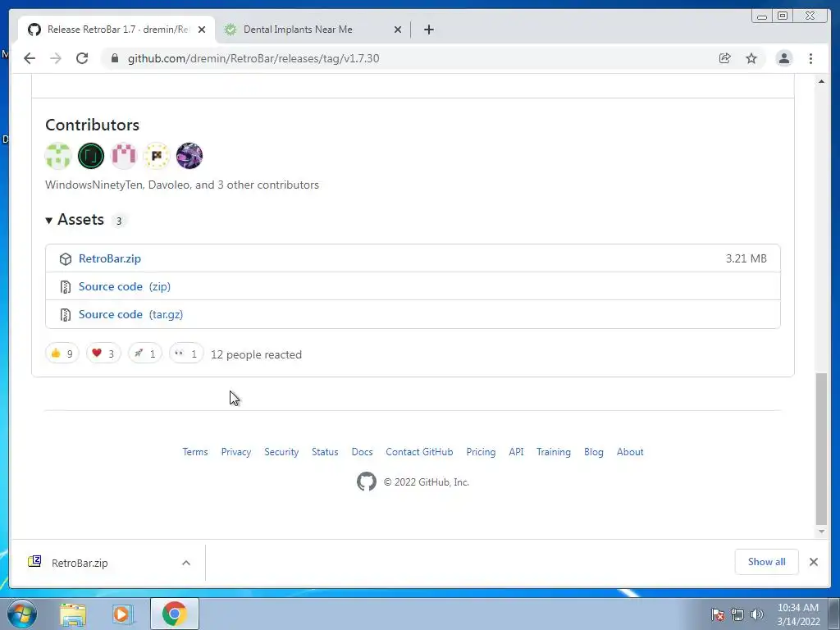
Task: Open the About footer link
Action: click(630, 452)
